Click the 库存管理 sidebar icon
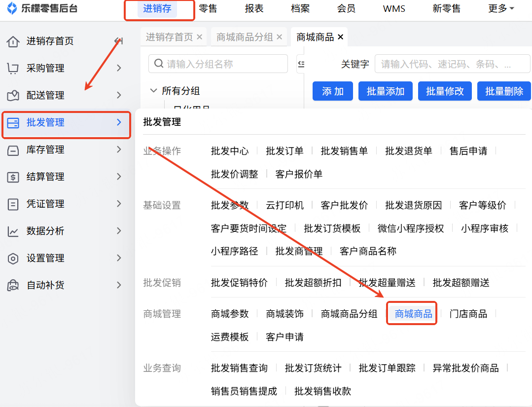This screenshot has height=407, width=532. coord(13,150)
